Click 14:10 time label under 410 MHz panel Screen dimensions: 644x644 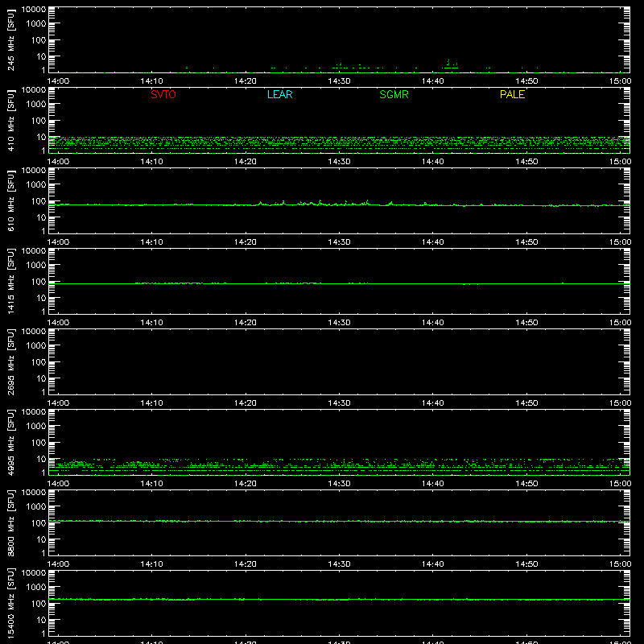coord(151,162)
